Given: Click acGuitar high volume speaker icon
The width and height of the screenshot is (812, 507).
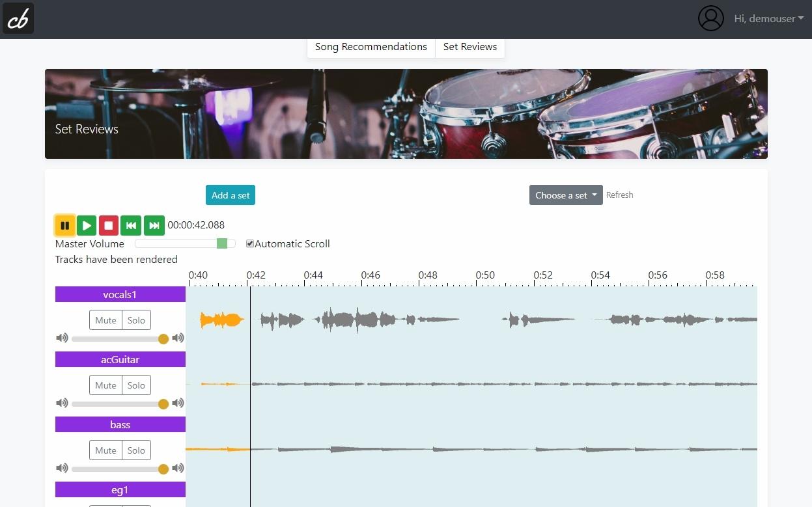Looking at the screenshot, I should [x=178, y=403].
